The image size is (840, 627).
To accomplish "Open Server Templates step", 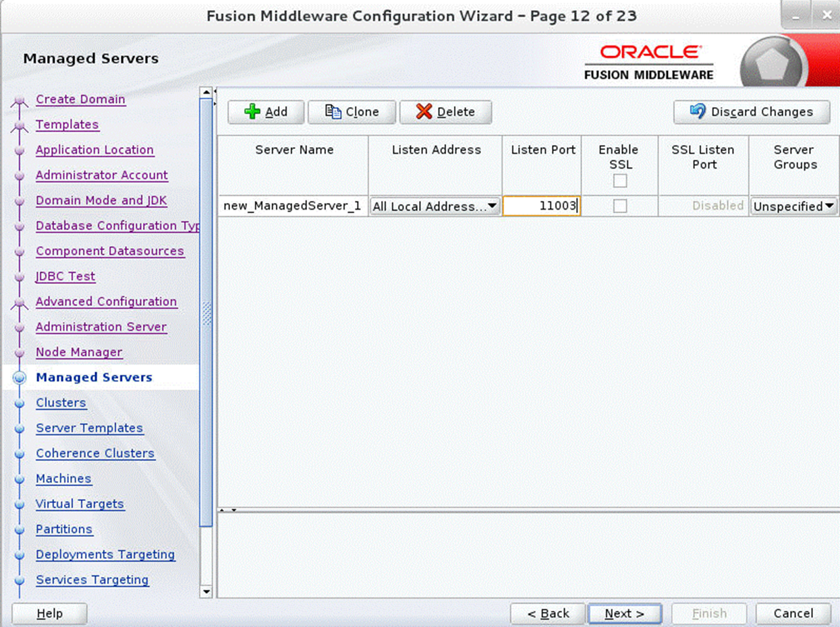I will tap(89, 428).
